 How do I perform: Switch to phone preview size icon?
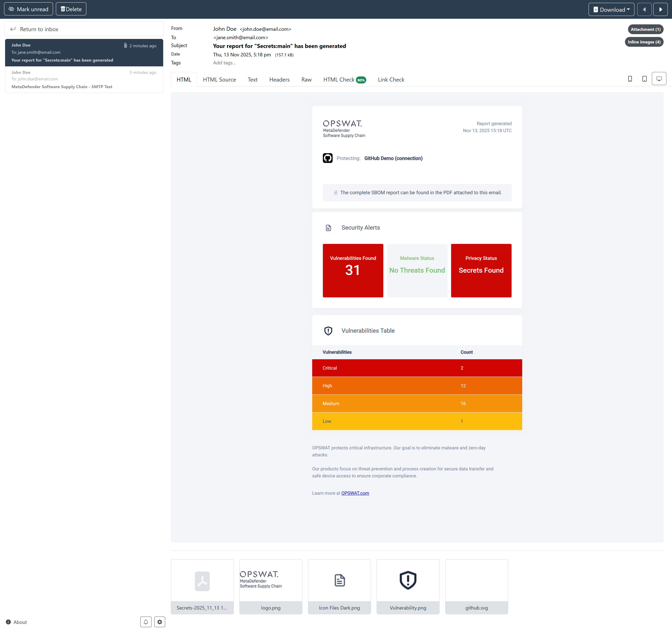(630, 79)
